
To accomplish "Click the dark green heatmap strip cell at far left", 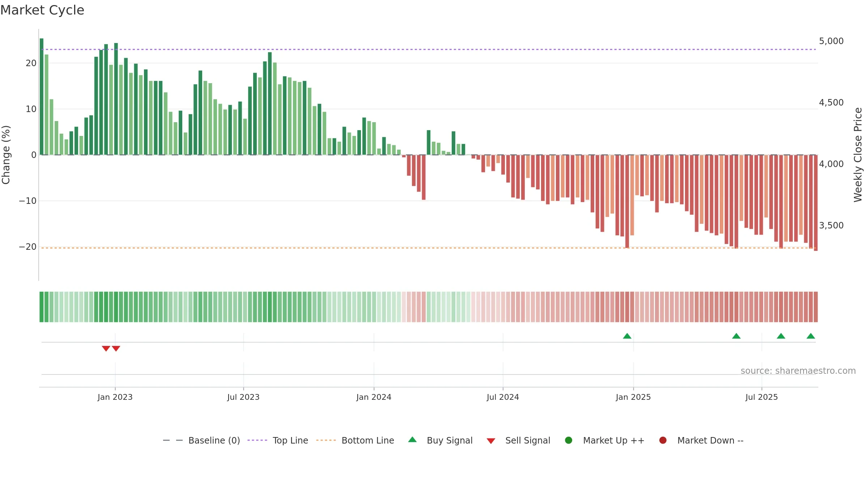I will tap(42, 307).
